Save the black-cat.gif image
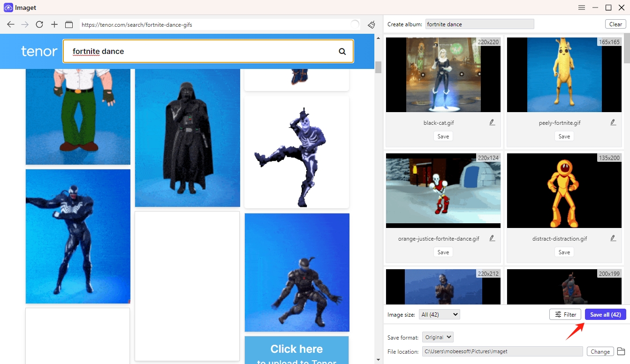This screenshot has width=630, height=364. (x=443, y=136)
